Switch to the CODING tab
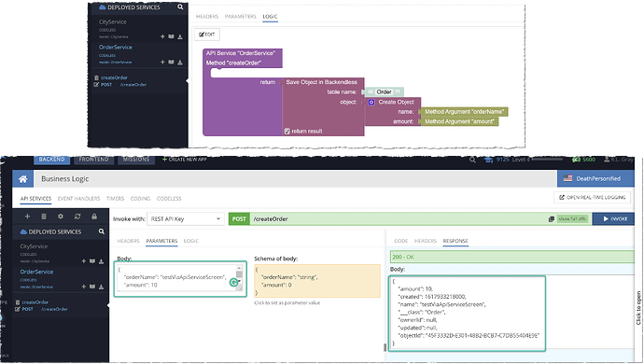Screen dimensions: 644x364 pos(140,199)
